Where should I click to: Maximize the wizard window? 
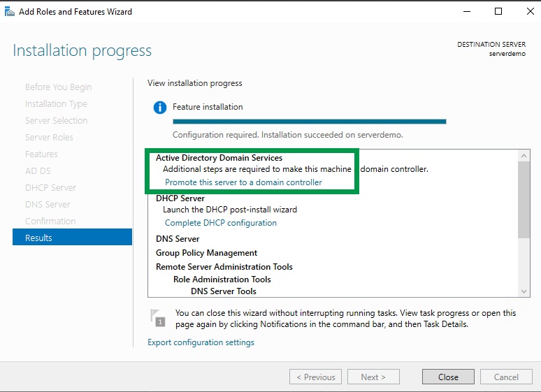point(498,11)
